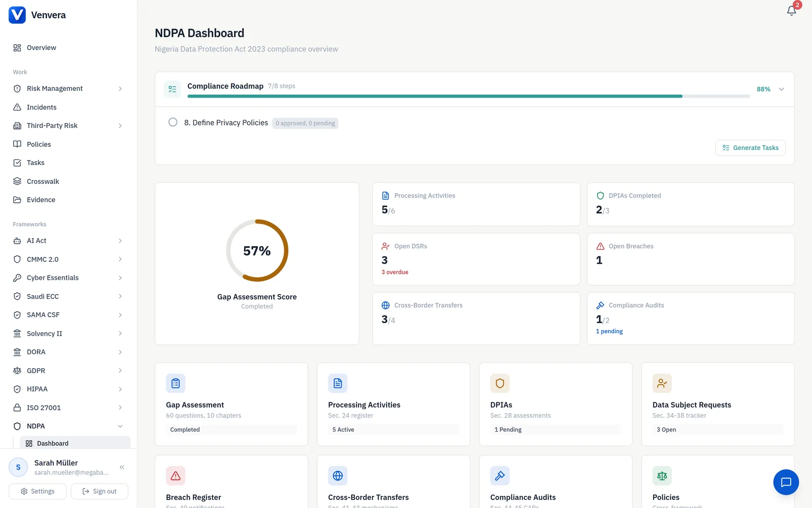
Task: Open the Gap Assessment card
Action: click(231, 404)
